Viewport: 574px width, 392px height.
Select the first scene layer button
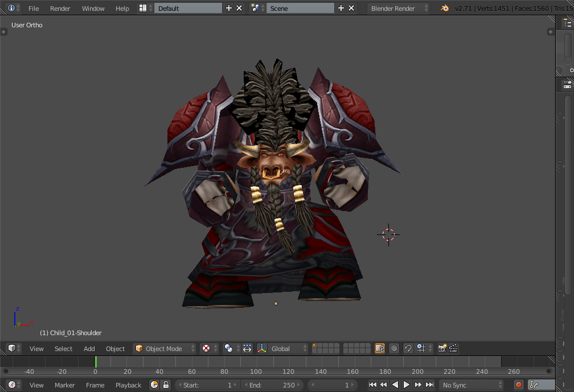314,345
